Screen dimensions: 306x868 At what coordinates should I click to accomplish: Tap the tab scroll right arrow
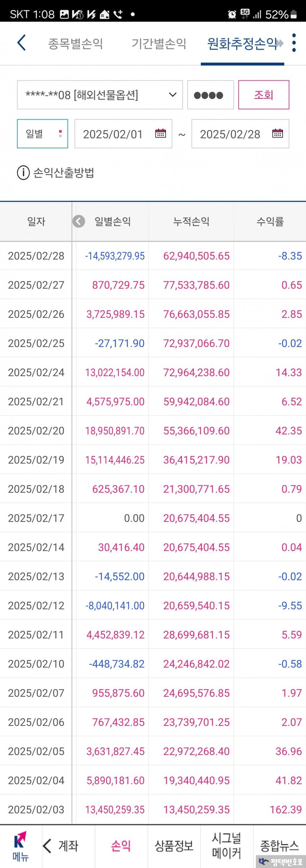(280, 43)
